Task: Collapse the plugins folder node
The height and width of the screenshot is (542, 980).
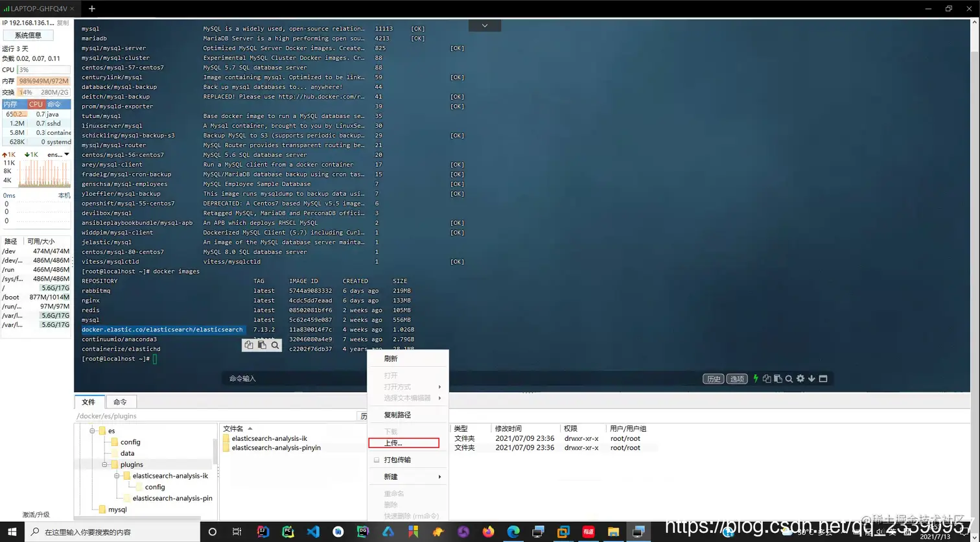Action: 105,464
